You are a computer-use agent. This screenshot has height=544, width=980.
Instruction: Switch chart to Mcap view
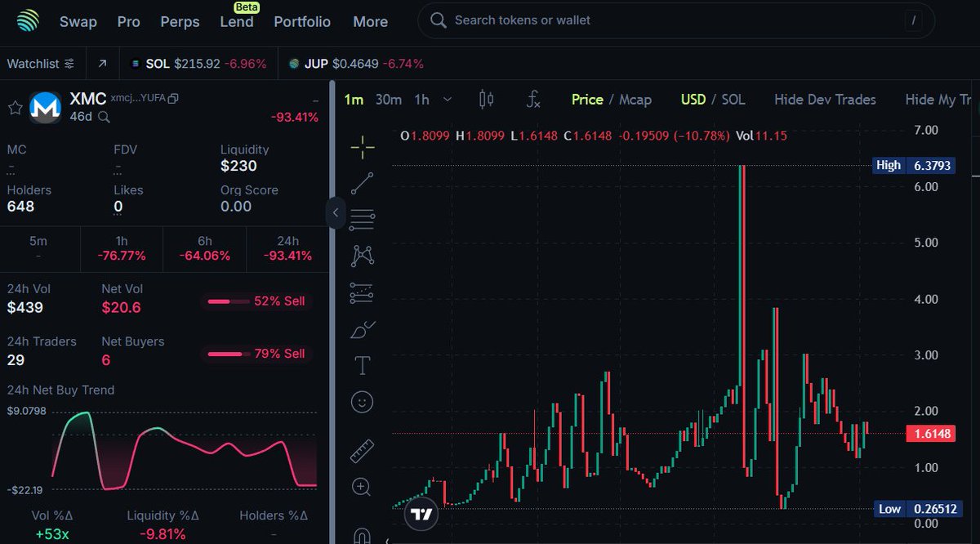635,100
